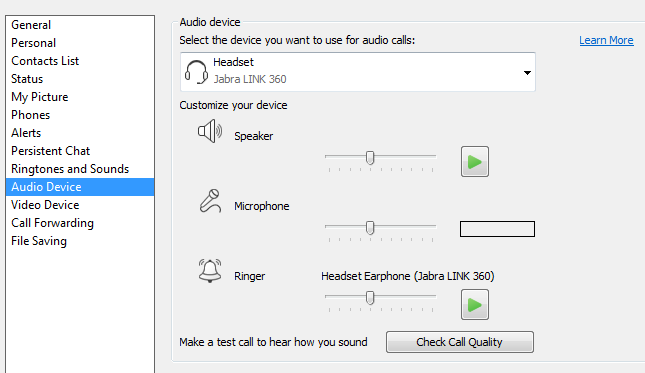Click the bell Ringer icon

[210, 271]
